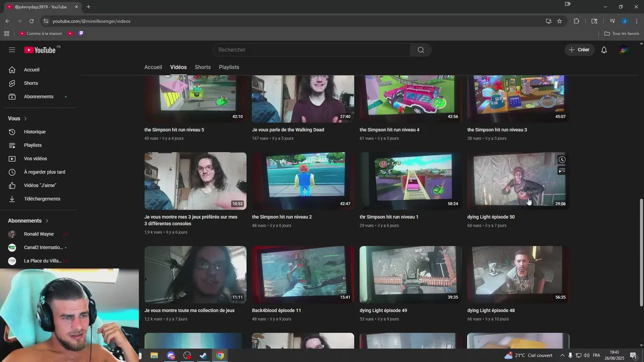This screenshot has height=362, width=644.
Task: Click watch later clock on dying Light 50
Action: click(561, 160)
